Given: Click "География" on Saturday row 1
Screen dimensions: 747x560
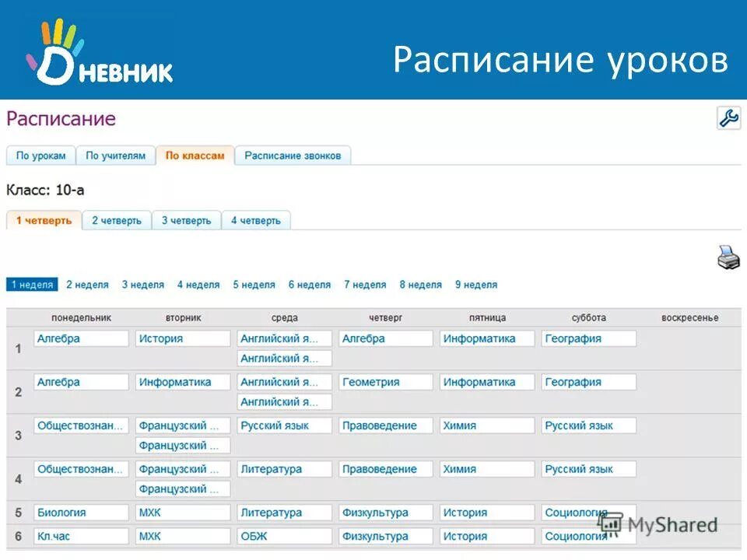Looking at the screenshot, I should tap(589, 338).
